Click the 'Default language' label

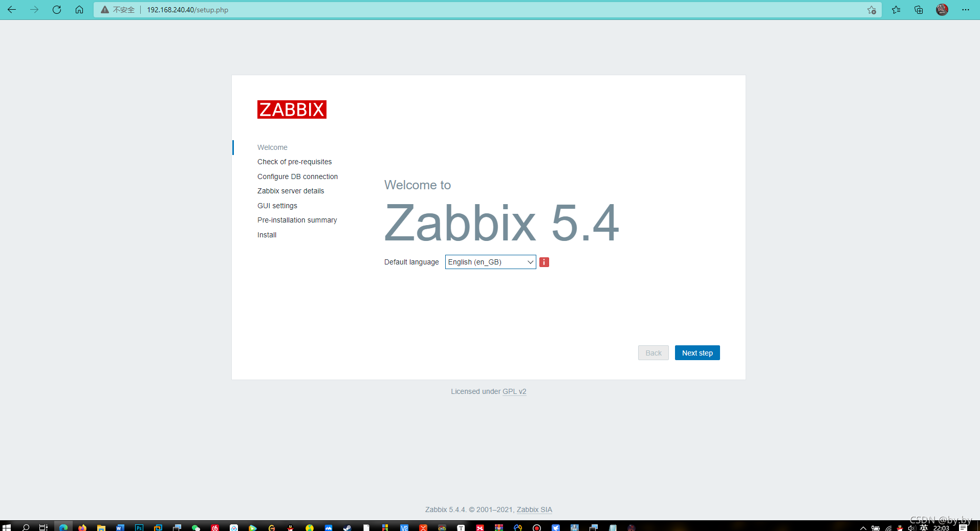tap(411, 262)
